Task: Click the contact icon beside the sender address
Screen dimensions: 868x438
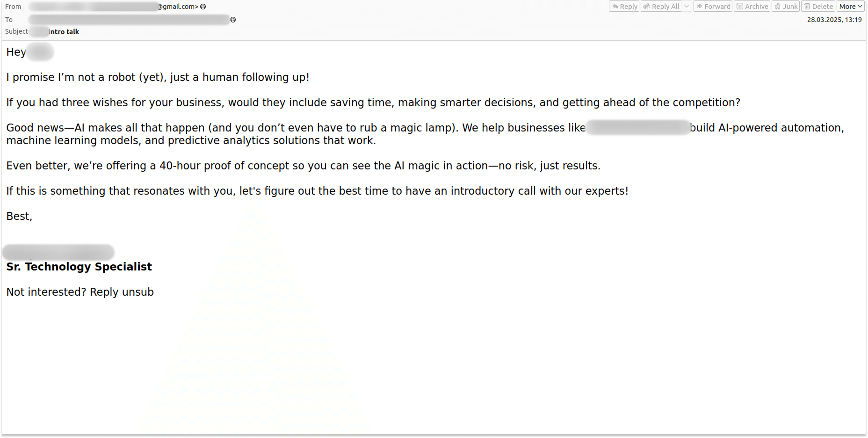Action: pos(203,7)
